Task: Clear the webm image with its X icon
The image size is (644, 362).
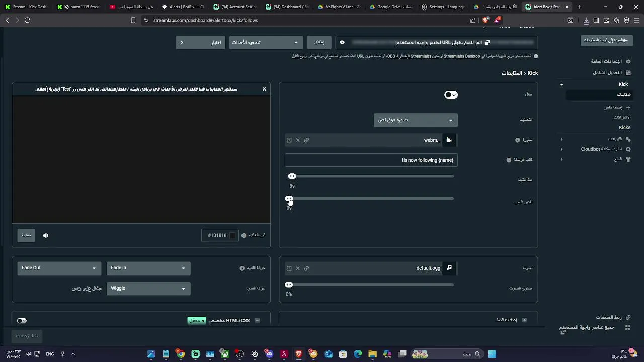Action: pos(297,140)
